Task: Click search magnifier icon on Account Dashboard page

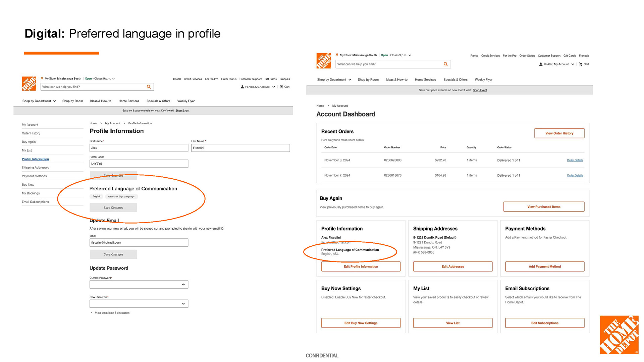Action: [446, 64]
